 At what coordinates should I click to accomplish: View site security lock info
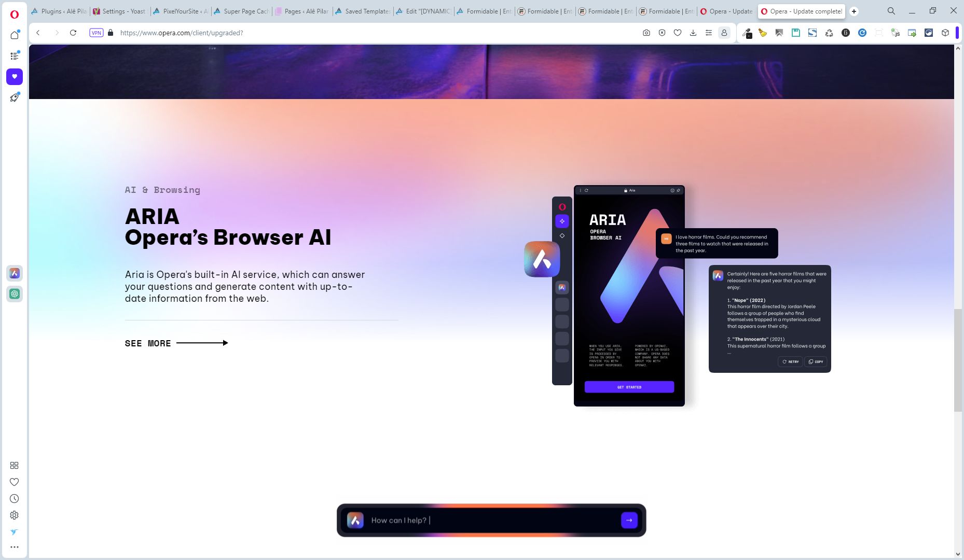click(x=111, y=33)
